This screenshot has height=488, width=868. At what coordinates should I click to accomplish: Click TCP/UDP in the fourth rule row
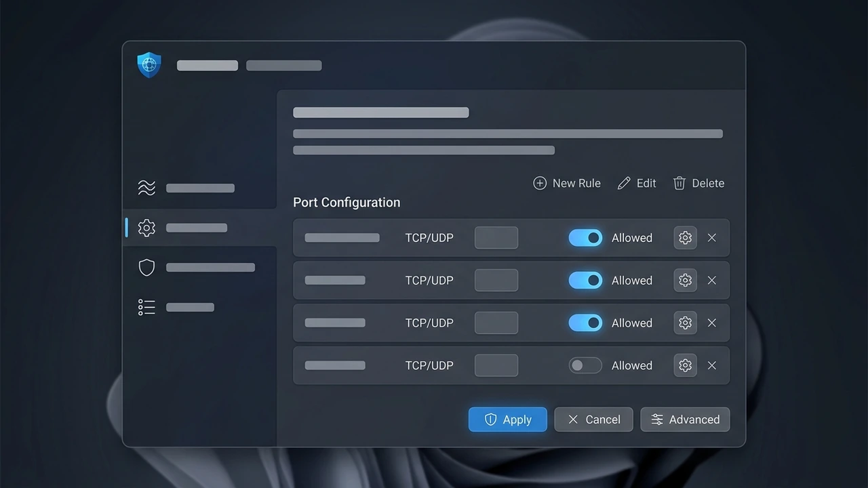click(x=429, y=365)
